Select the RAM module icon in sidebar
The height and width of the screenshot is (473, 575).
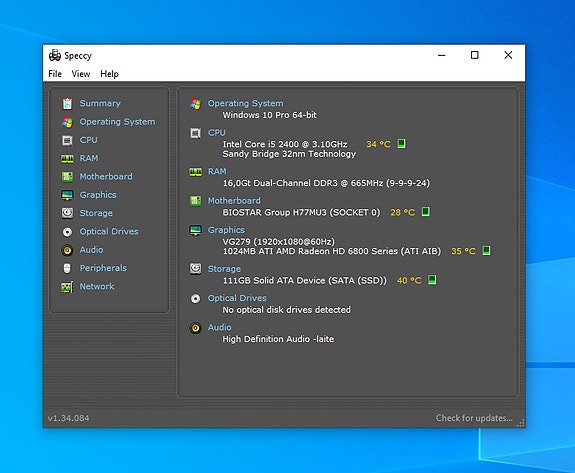pyautogui.click(x=67, y=159)
